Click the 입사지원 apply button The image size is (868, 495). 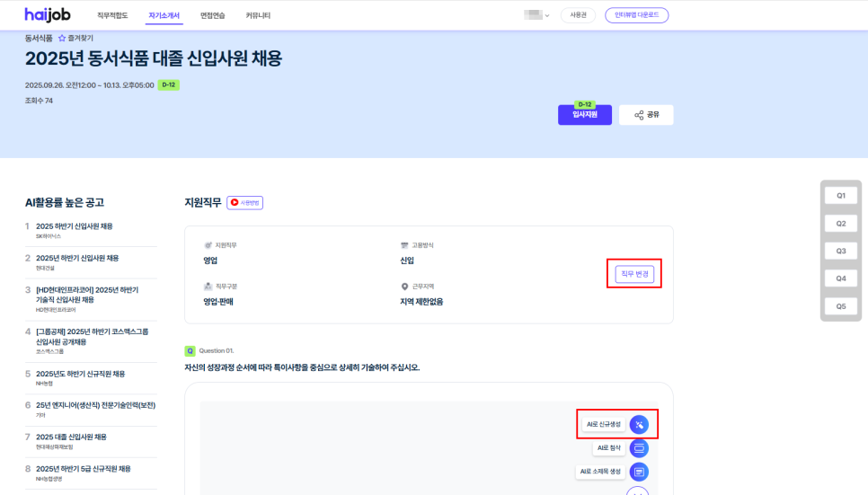click(584, 115)
